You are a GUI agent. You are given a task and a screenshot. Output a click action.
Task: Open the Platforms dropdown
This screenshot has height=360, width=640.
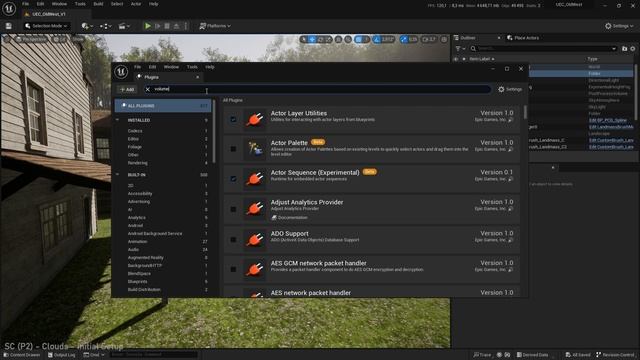[215, 26]
